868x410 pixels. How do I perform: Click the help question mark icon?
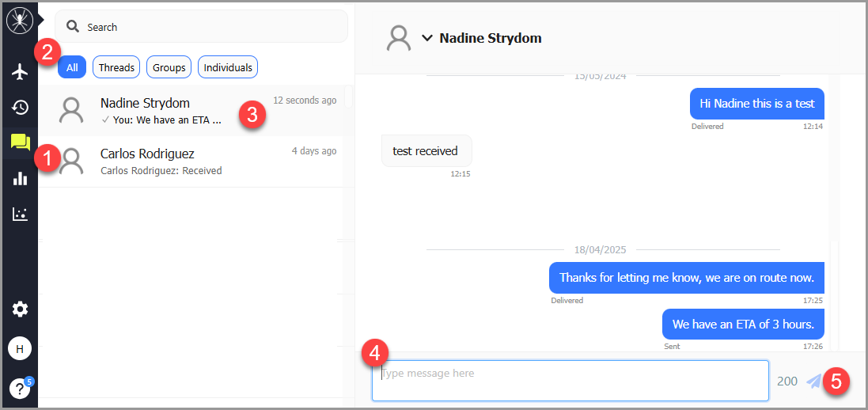coord(19,388)
